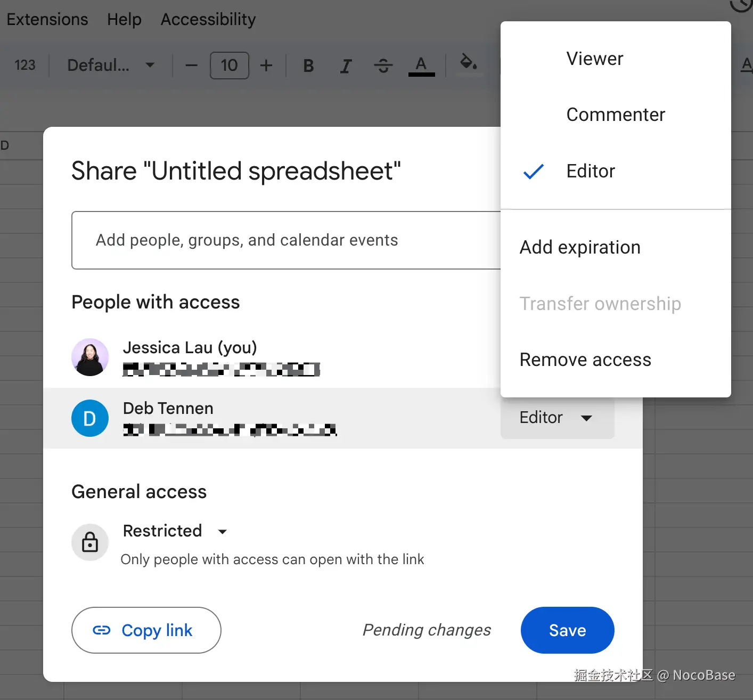The width and height of the screenshot is (753, 700).
Task: Toggle bold formatting
Action: (x=308, y=65)
